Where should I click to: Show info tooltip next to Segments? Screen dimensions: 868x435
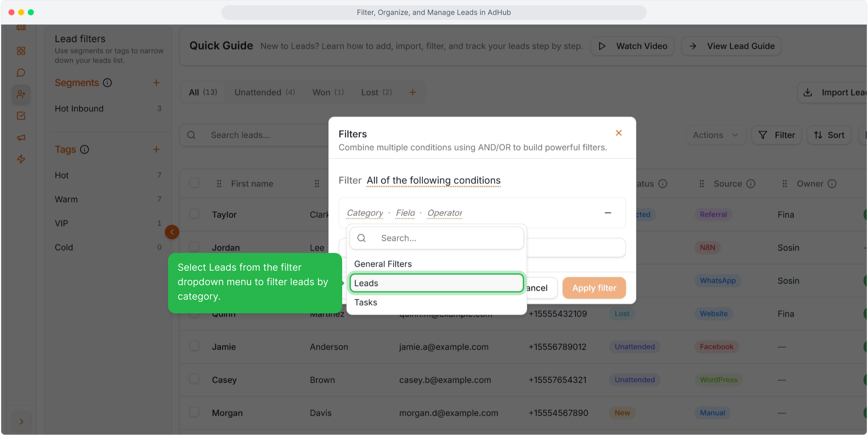click(x=107, y=83)
